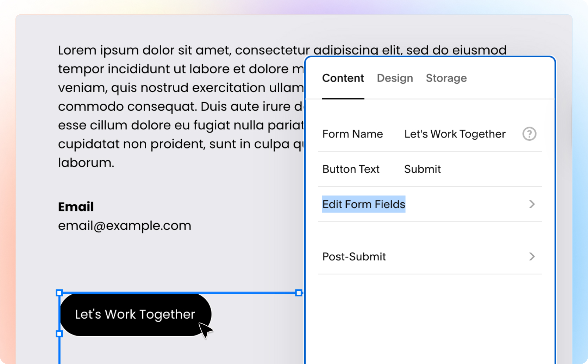Open Edit Form Fields via its chevron arrow
This screenshot has width=588, height=364.
tap(532, 204)
